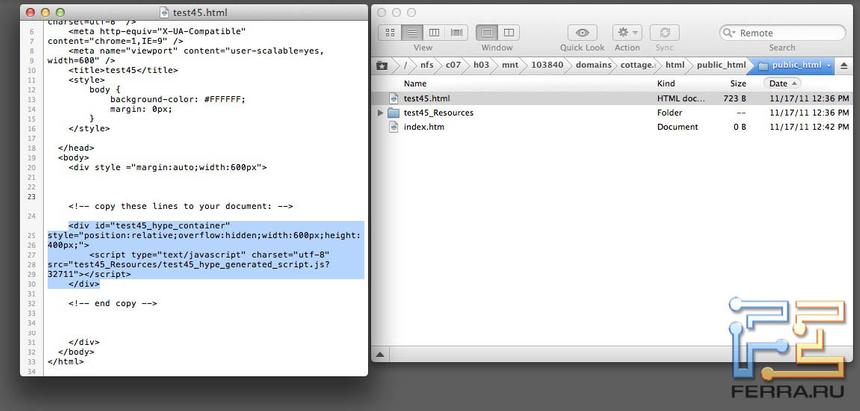Click the test45.html title bar document icon
This screenshot has height=411, width=860.
163,12
